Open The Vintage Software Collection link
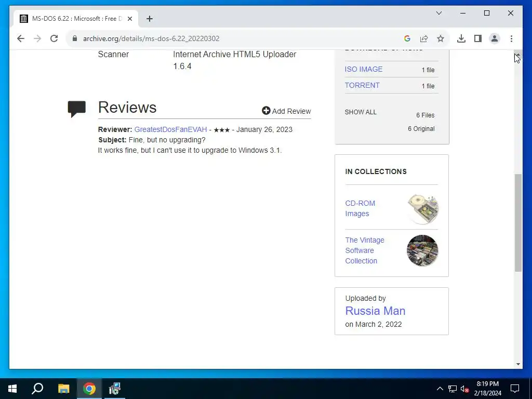Viewport: 532px width, 399px height. click(x=365, y=250)
